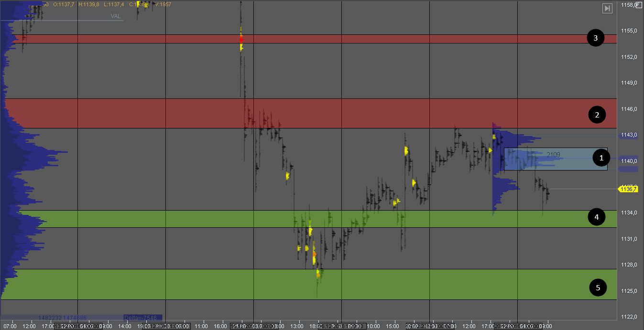The image size is (644, 330).
Task: Click numbered marker 5 on lower green zone
Action: pyautogui.click(x=597, y=287)
